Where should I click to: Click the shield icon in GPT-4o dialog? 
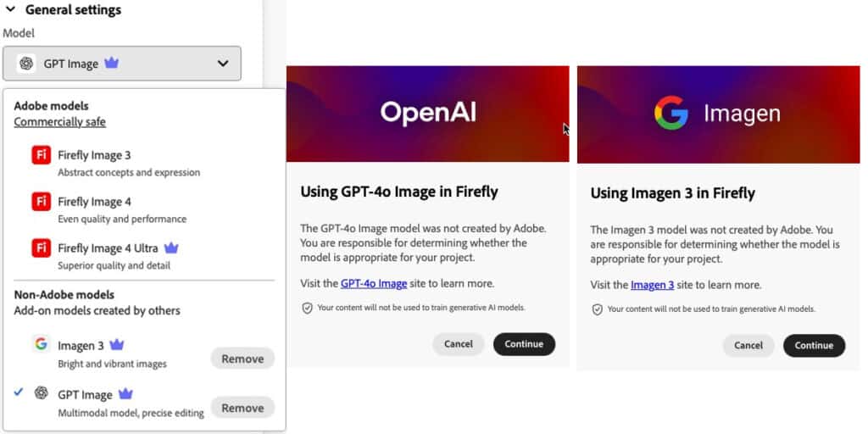click(x=307, y=308)
